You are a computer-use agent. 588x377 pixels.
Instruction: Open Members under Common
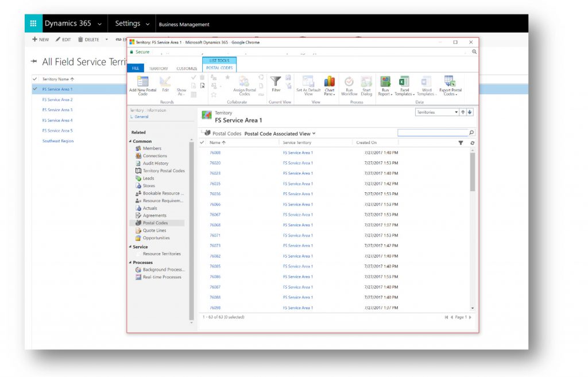tap(152, 149)
